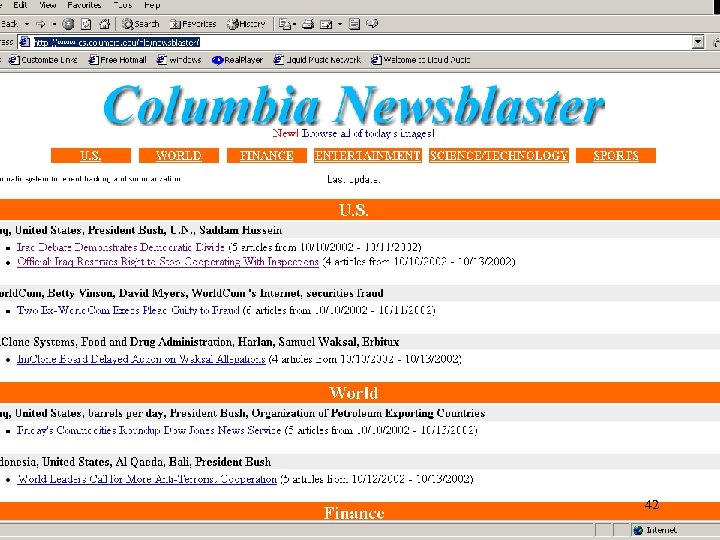Click the Messenger toolbar icon

372,24
